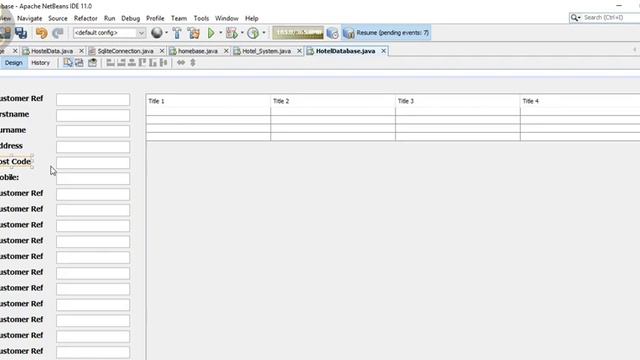Image resolution: width=640 pixels, height=360 pixels.
Task: Open the Refactor menu
Action: pos(86,18)
